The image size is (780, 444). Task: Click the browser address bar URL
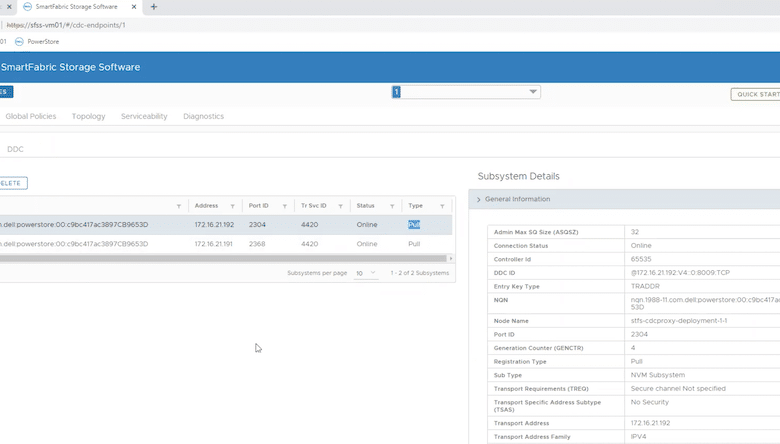(x=66, y=25)
